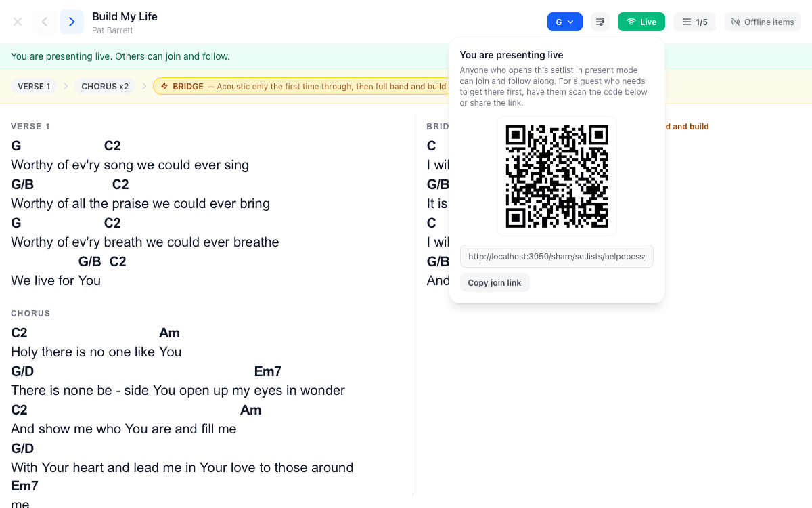Click the lyric 'Worthy of ev'ry song we could ever sing'
The height and width of the screenshot is (508, 812).
130,165
